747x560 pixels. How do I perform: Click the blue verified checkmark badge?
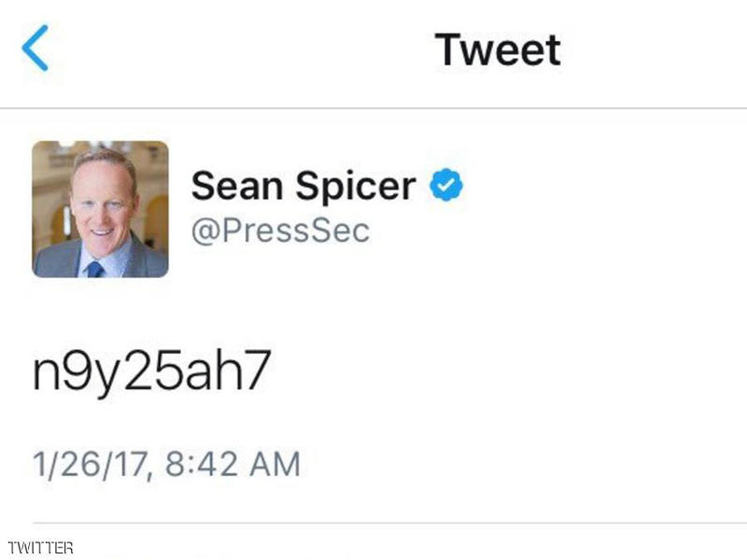pyautogui.click(x=446, y=187)
